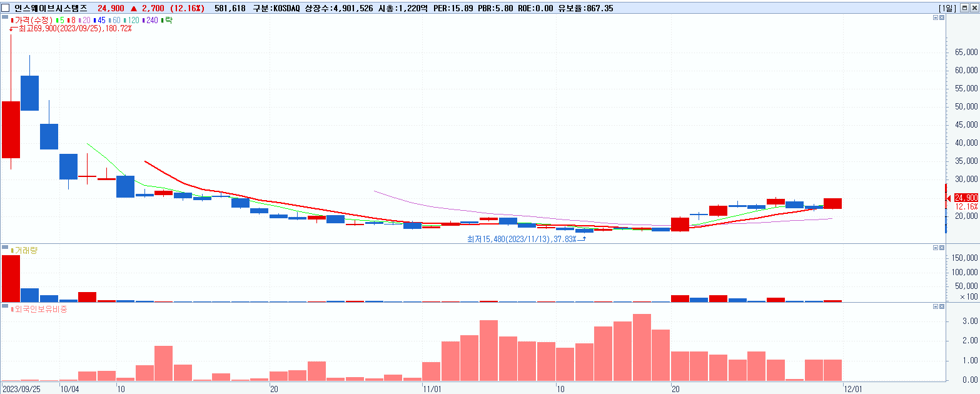Collapse the 외국인보유비중 panel handle icon
This screenshot has width=980, height=394.
(x=5, y=306)
